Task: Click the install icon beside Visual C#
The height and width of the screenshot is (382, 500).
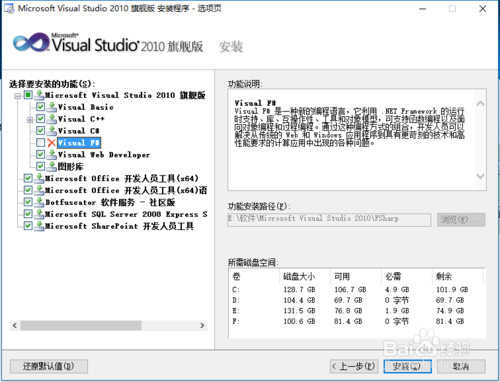Action: (52, 131)
